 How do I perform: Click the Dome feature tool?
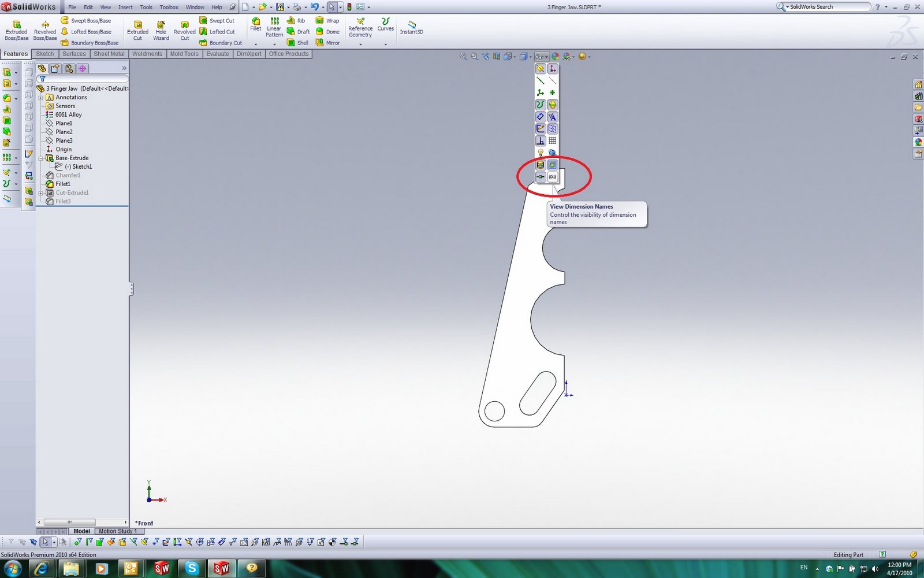pyautogui.click(x=327, y=32)
